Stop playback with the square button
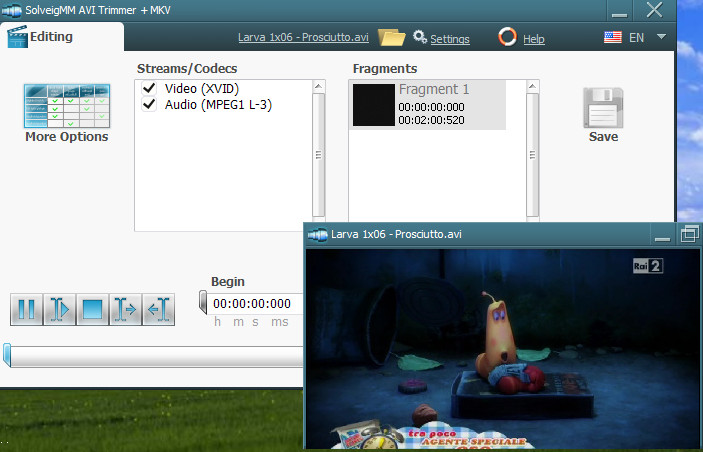The image size is (703, 452). [x=92, y=309]
